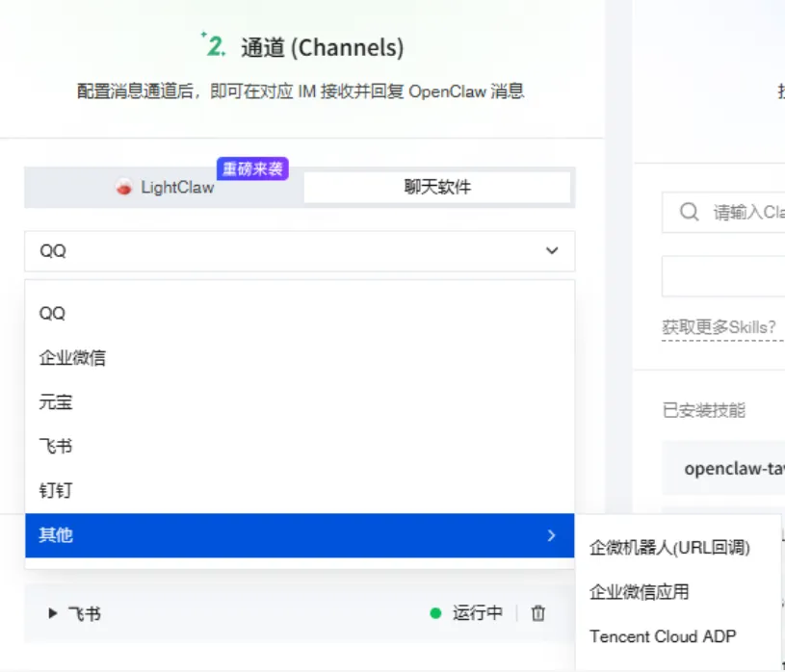Open the 获取更多Skills? link
785x672 pixels.
[x=719, y=327]
